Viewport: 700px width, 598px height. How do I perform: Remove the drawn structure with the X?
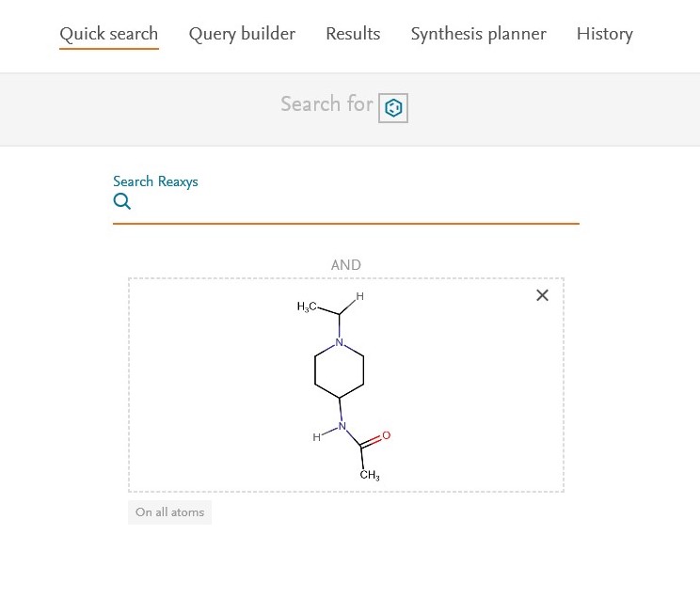542,295
